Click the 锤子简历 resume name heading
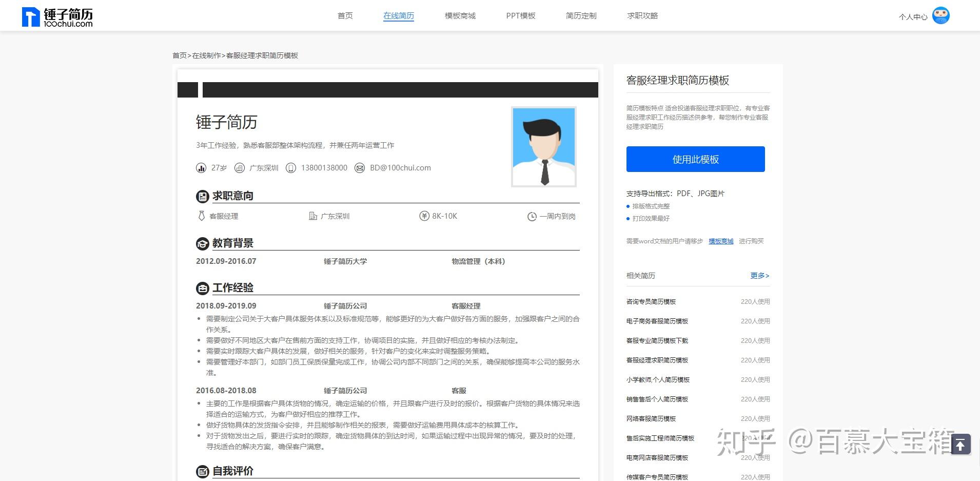The width and height of the screenshot is (980, 481). pos(226,122)
